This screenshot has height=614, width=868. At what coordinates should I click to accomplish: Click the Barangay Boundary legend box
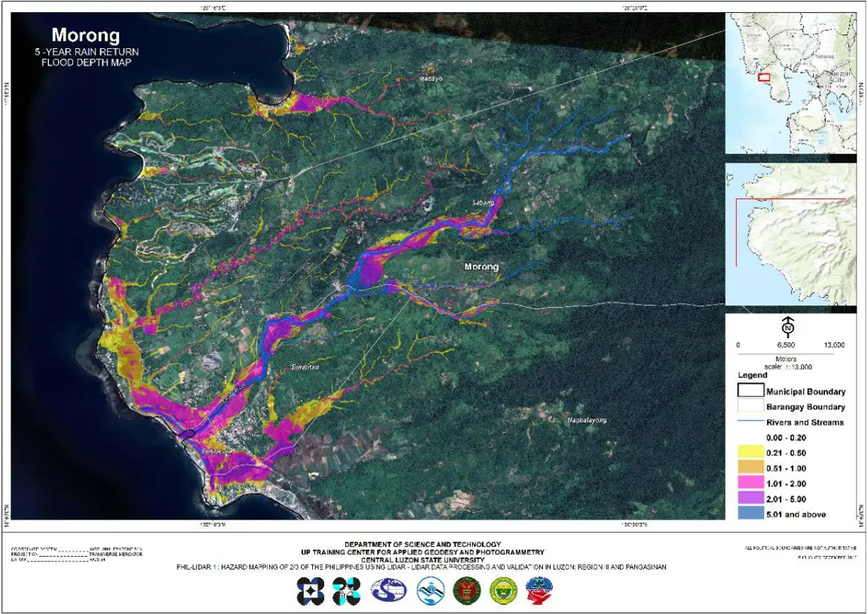(x=748, y=407)
